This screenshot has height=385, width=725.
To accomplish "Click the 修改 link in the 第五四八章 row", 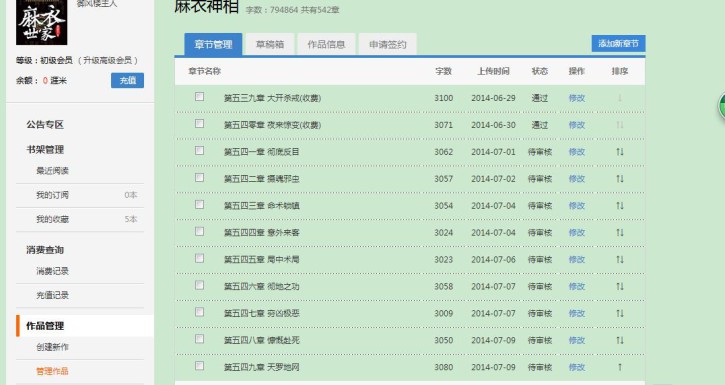I will point(577,340).
